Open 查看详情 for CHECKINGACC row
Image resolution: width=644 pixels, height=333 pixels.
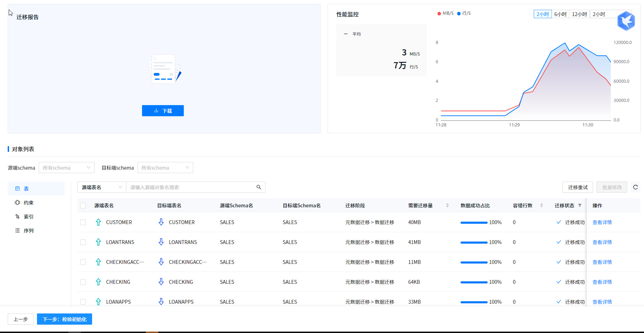[602, 262]
